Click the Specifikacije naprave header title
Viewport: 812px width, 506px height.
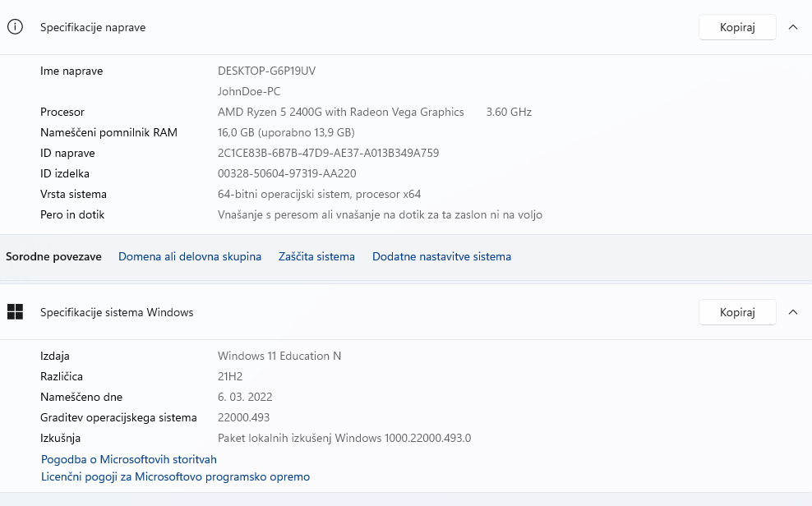tap(93, 27)
